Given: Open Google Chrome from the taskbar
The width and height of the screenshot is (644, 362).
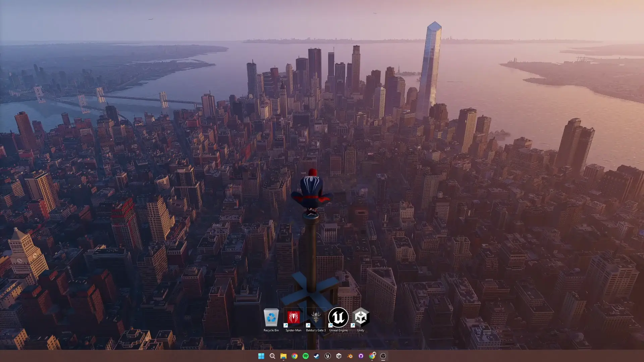Looking at the screenshot, I should [294, 356].
